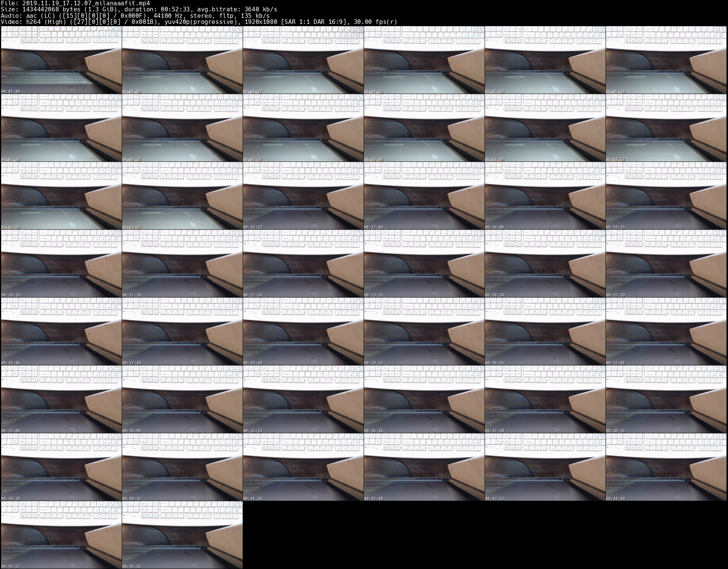Open the frame stamped 00:19:15

coord(666,196)
